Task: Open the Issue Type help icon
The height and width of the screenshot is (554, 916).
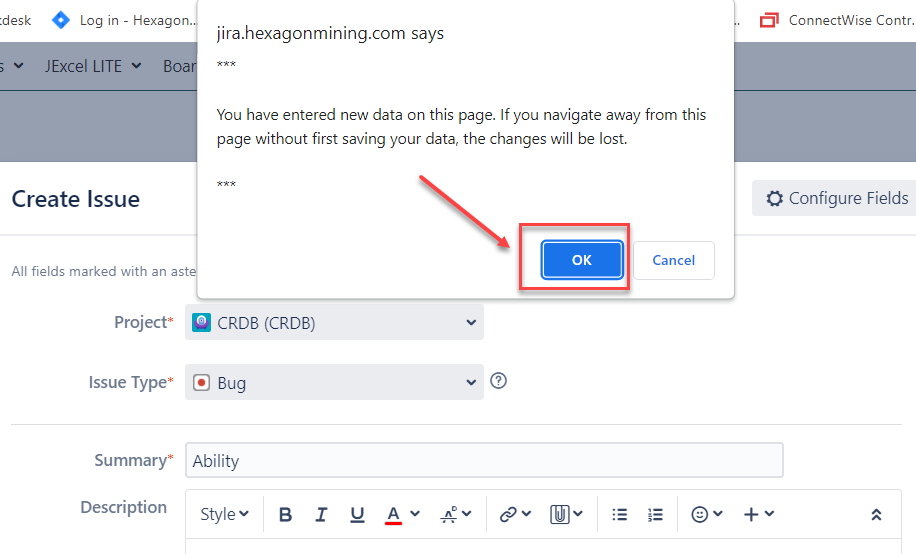Action: (x=498, y=381)
